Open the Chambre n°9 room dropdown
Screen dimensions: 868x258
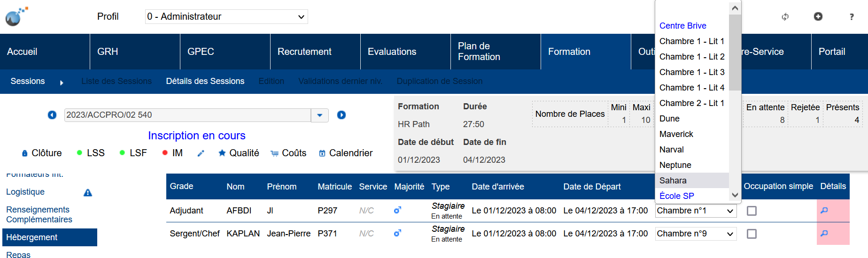(696, 234)
